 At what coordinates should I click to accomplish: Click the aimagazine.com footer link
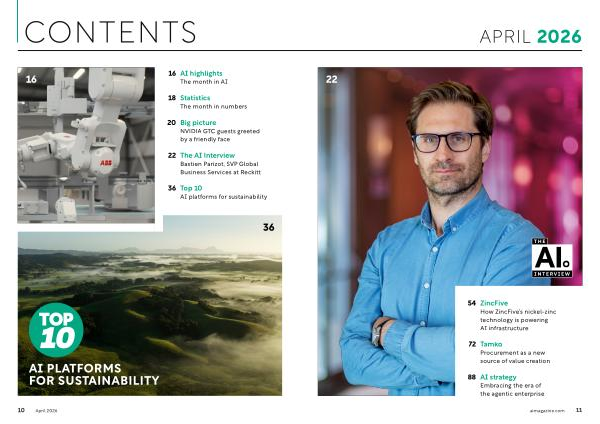point(546,410)
